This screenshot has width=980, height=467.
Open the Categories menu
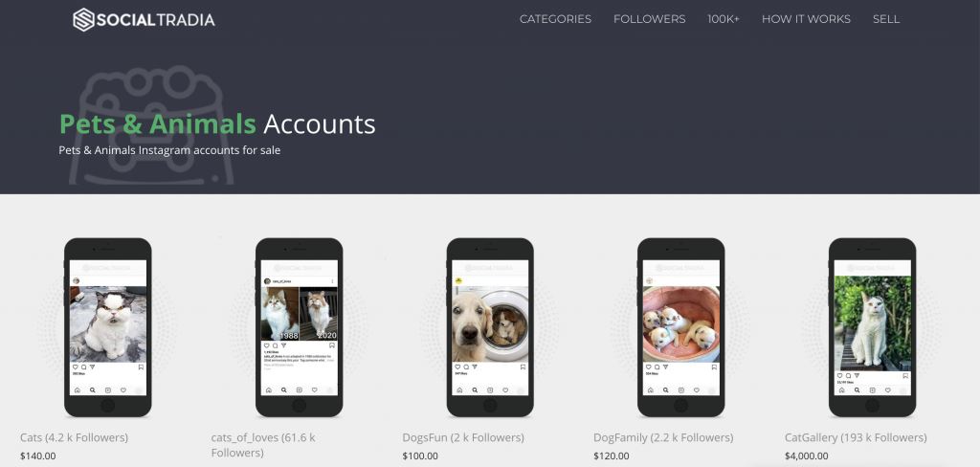click(555, 19)
